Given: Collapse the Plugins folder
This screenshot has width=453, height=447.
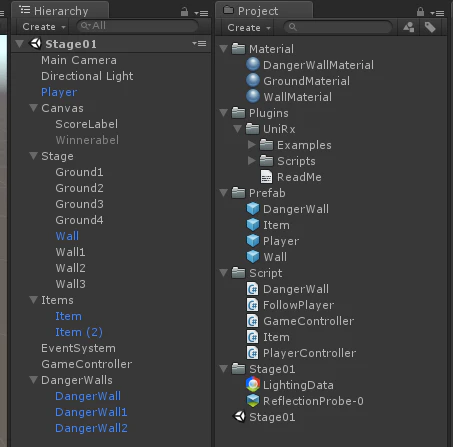Looking at the screenshot, I should click(224, 113).
